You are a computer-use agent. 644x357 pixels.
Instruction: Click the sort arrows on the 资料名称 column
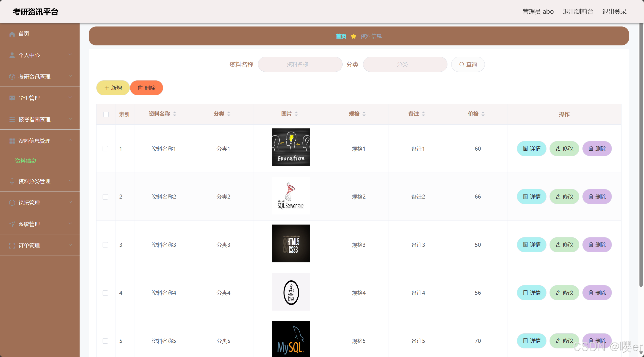pos(175,114)
